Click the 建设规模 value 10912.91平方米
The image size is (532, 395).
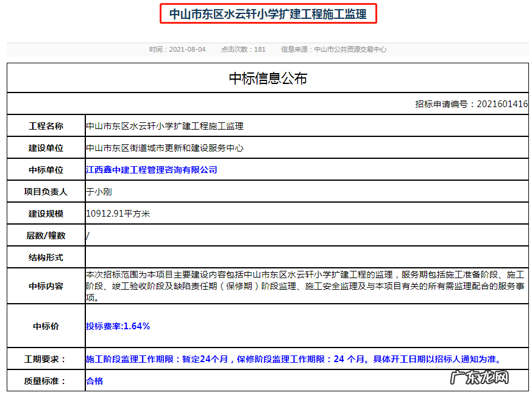pos(120,213)
